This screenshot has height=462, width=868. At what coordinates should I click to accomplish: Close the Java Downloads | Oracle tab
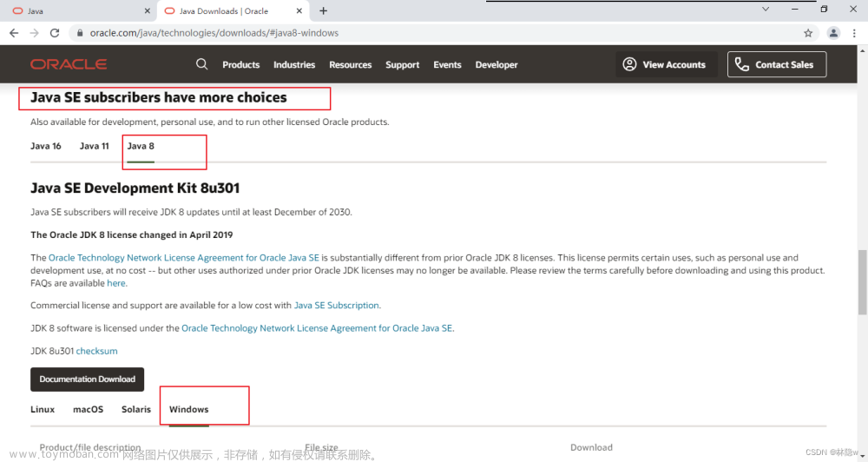(299, 10)
